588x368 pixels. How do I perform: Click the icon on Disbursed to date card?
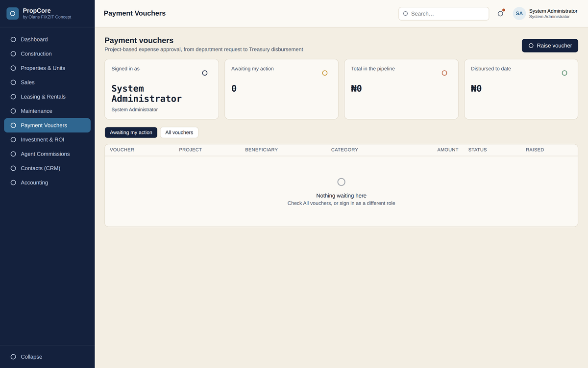coord(564,73)
